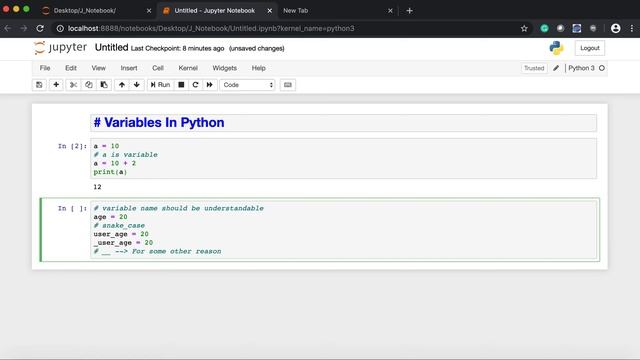Click the 'In [2]:' cell prompt
Viewport: 640px width, 360px height.
[x=72, y=146]
